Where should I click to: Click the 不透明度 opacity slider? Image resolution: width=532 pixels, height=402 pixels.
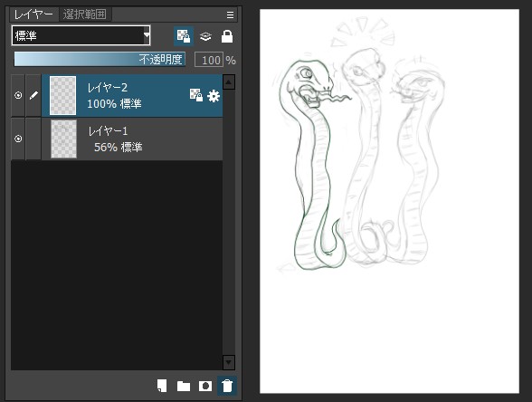click(100, 60)
